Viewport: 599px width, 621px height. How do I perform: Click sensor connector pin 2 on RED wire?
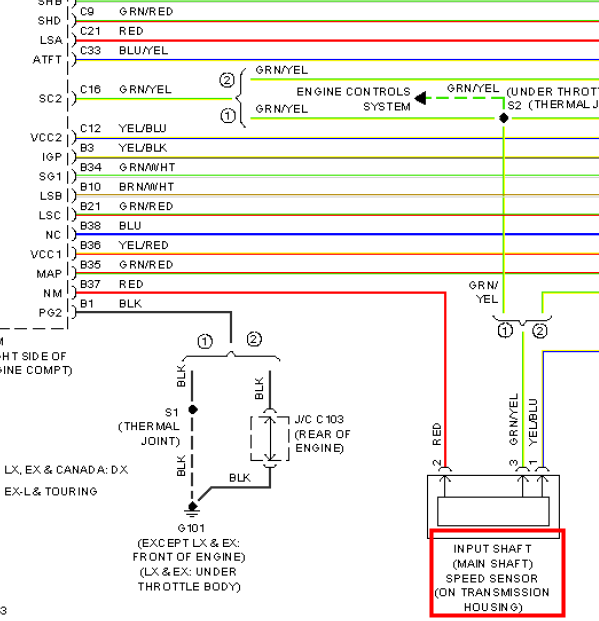point(445,470)
